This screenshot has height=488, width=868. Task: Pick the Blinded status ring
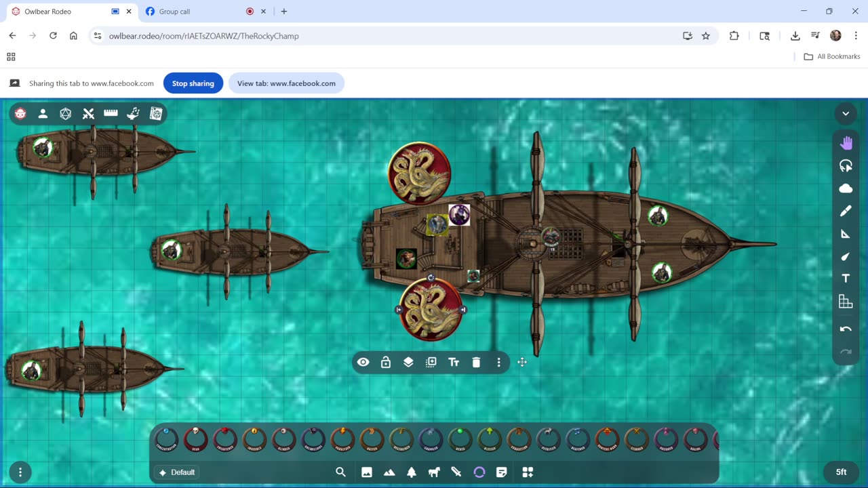(284, 440)
